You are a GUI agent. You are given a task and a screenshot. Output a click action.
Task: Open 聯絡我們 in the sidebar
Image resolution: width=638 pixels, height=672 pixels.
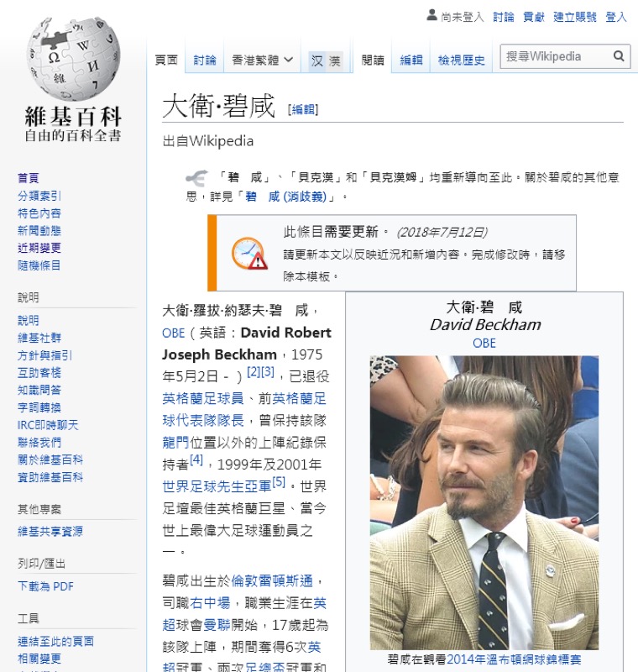click(39, 443)
